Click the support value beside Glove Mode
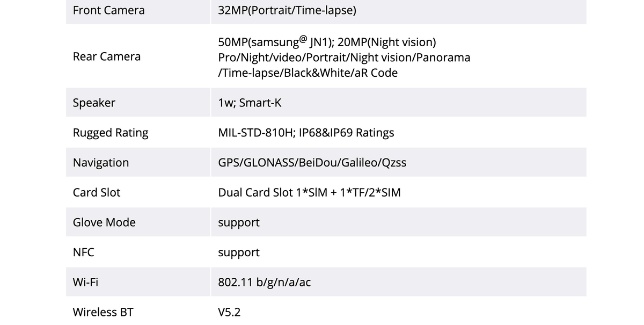 [x=239, y=223]
